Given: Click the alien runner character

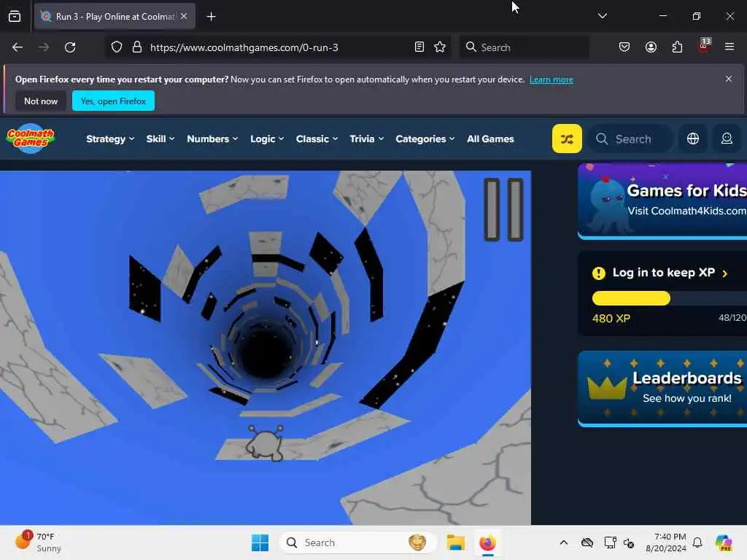Looking at the screenshot, I should pyautogui.click(x=264, y=443).
